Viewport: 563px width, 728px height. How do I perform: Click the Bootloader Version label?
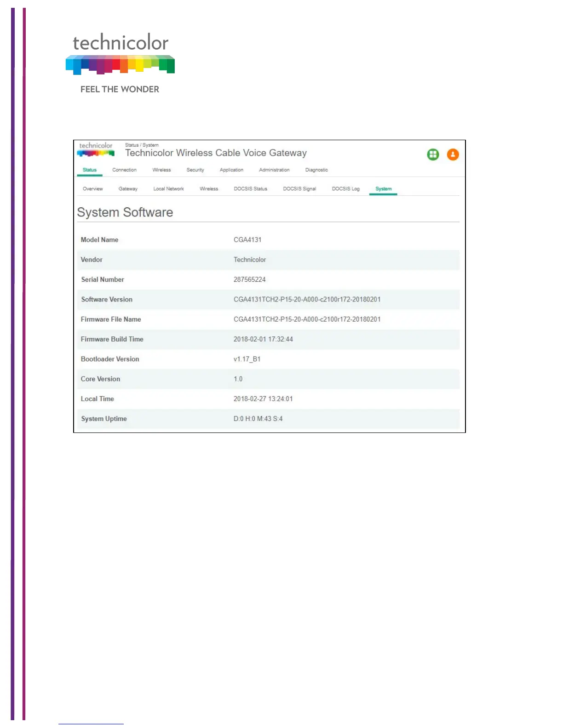coord(110,359)
